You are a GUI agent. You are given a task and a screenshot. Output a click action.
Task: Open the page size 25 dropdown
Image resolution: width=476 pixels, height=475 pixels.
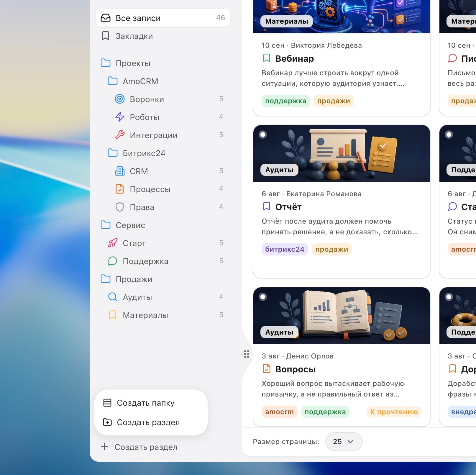pyautogui.click(x=344, y=442)
